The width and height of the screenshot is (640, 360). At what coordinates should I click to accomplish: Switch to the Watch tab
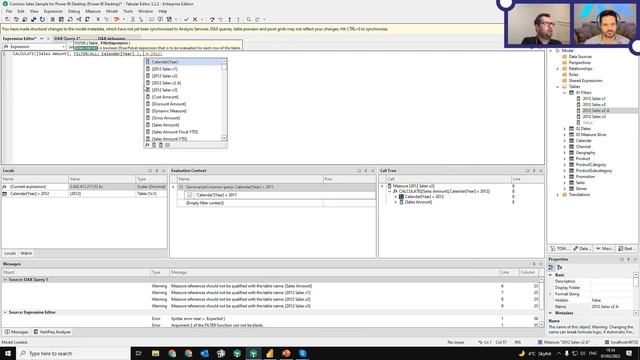[x=26, y=253]
